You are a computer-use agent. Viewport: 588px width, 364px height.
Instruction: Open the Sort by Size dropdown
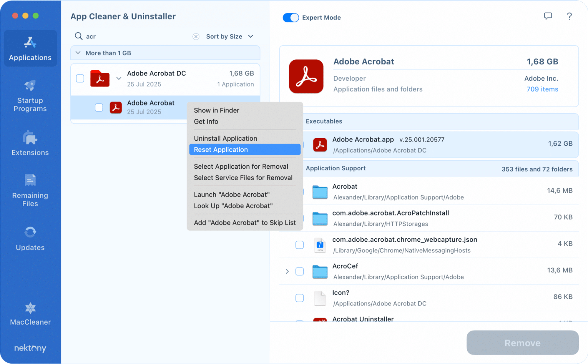click(x=230, y=36)
